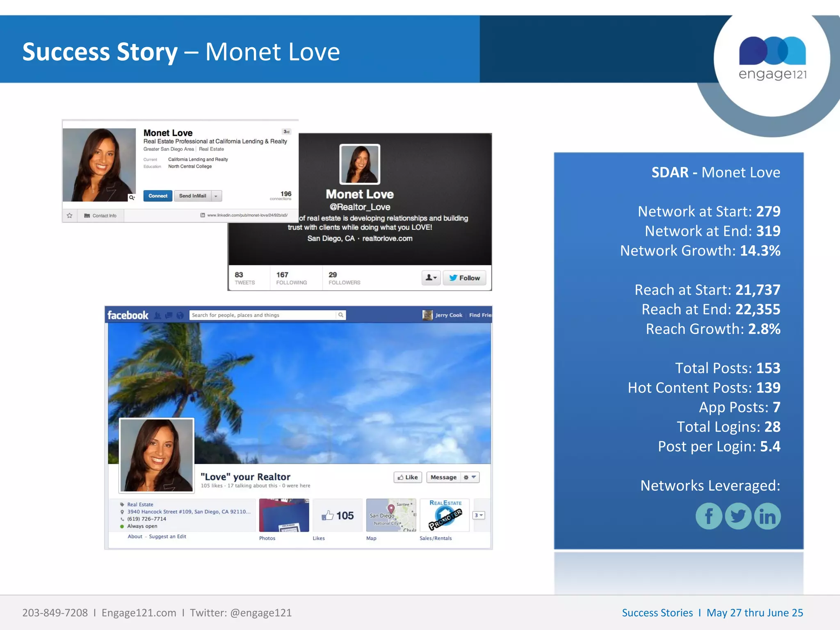Click the Reach at End: 22,355 line
This screenshot has width=840, height=630.
click(x=711, y=309)
